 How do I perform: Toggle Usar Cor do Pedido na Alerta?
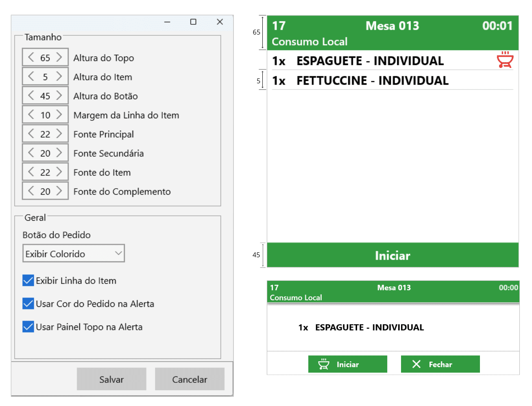tap(28, 304)
